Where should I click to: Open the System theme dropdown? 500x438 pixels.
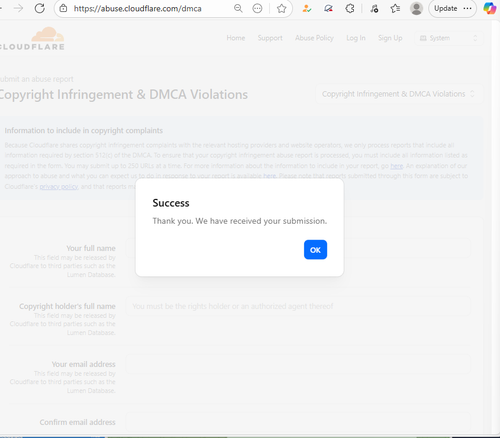(x=449, y=38)
